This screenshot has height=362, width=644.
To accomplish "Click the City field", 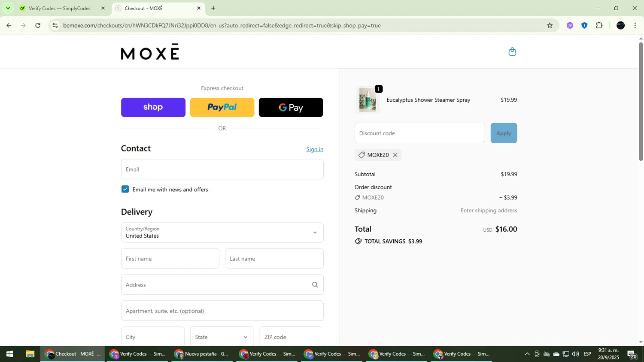I will [x=153, y=337].
